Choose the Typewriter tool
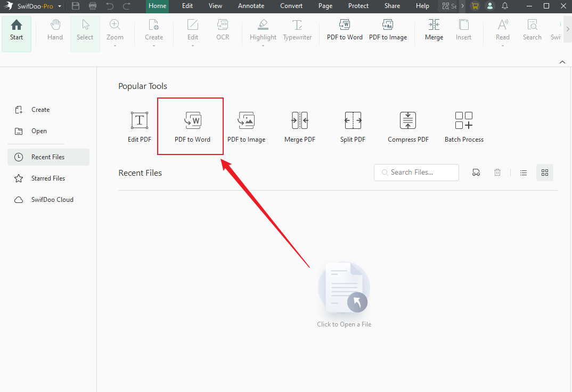The width and height of the screenshot is (572, 392). click(x=297, y=30)
